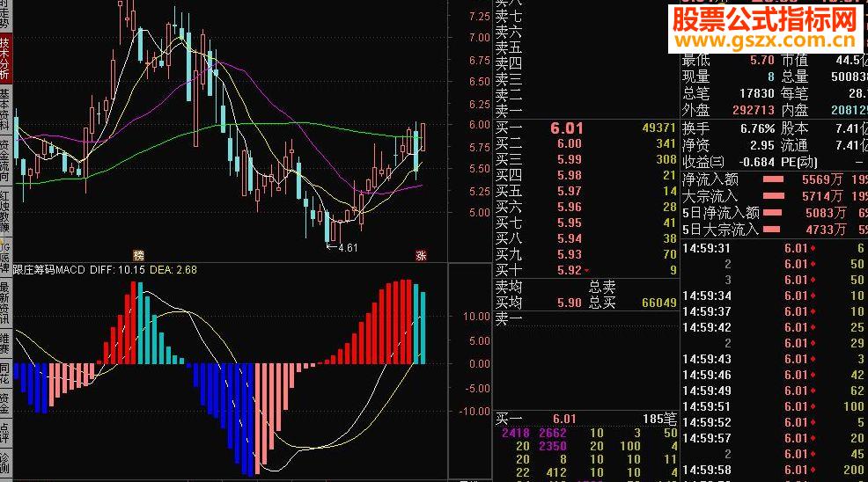Select the 14:59:42 trade tick row
Image resolution: width=868 pixels, height=482 pixels.
[x=775, y=327]
